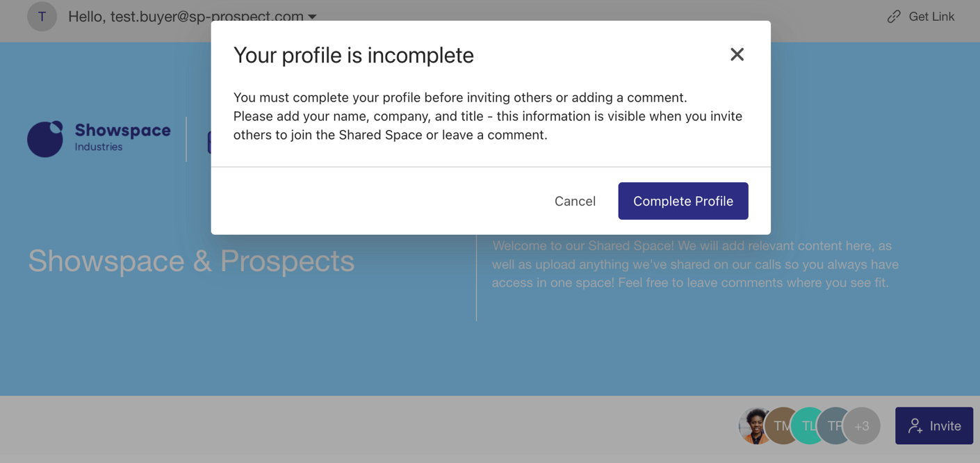This screenshot has width=980, height=463.
Task: Click the Hello greeting in the top bar
Action: pyautogui.click(x=187, y=16)
